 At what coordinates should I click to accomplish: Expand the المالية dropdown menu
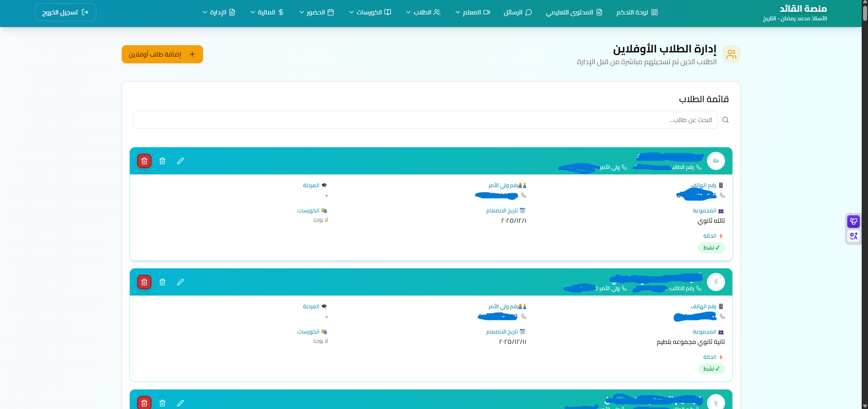(267, 12)
